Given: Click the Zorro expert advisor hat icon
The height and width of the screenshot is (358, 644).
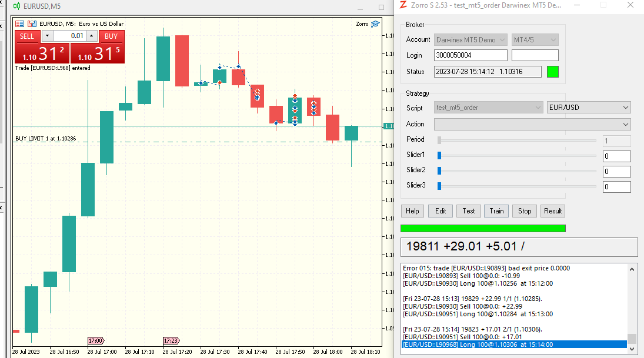Looking at the screenshot, I should [x=375, y=24].
